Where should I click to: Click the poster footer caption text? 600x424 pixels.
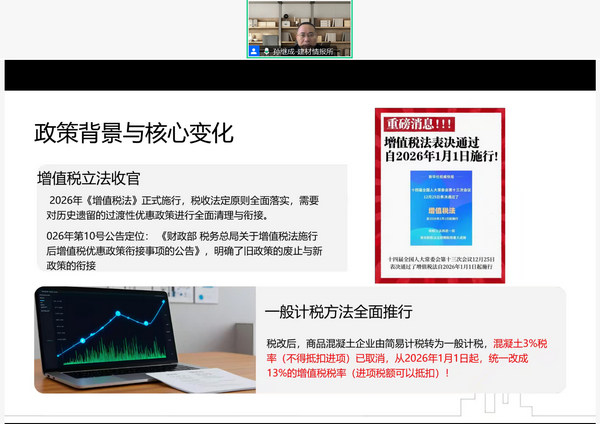point(439,262)
